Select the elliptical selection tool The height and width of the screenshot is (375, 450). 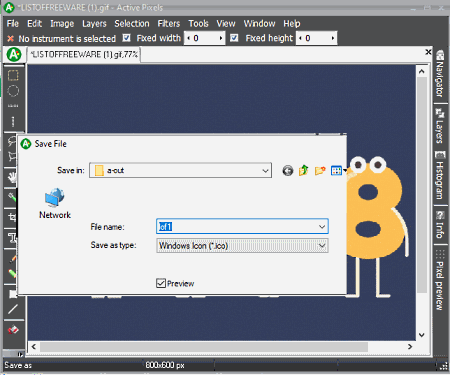[x=13, y=91]
